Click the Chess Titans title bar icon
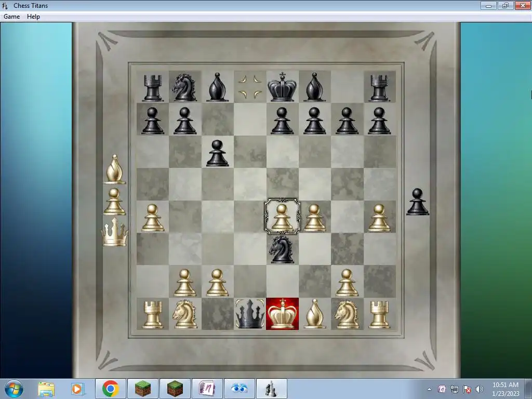This screenshot has width=532, height=399. [x=5, y=5]
